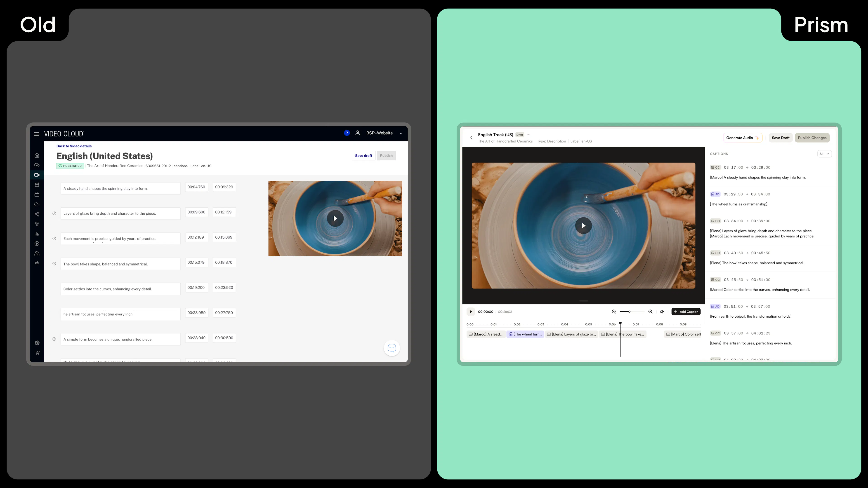Open the 'All' captions filter dropdown
The height and width of the screenshot is (488, 868).
pyautogui.click(x=824, y=154)
